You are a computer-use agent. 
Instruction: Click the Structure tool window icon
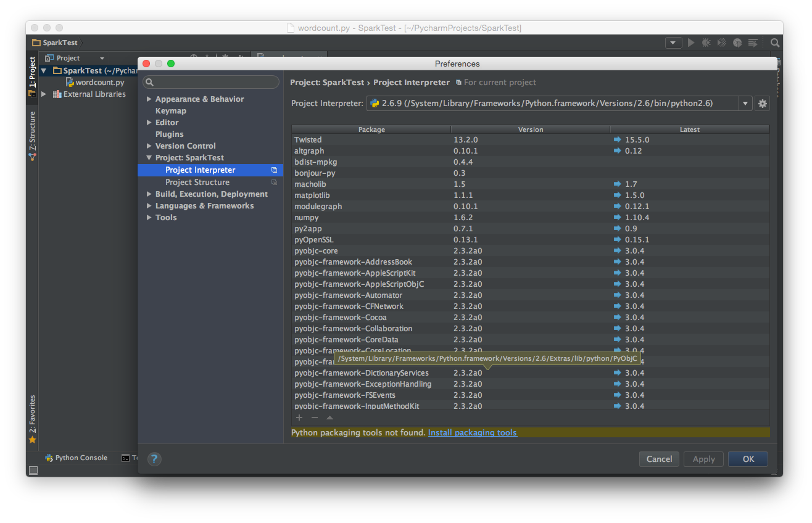(32, 157)
